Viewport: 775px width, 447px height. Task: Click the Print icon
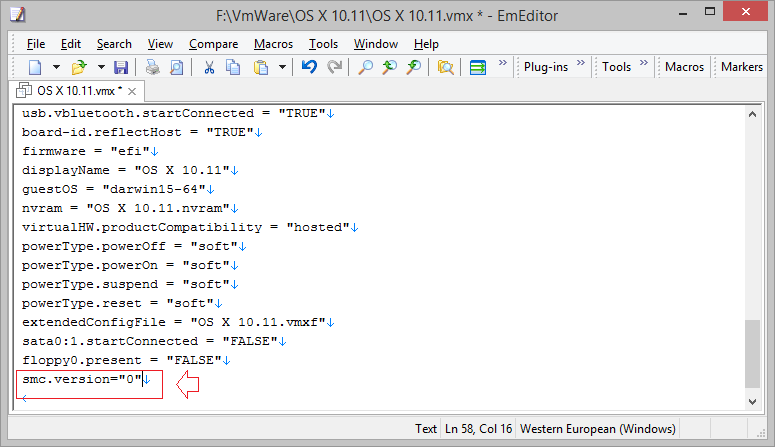pyautogui.click(x=153, y=67)
